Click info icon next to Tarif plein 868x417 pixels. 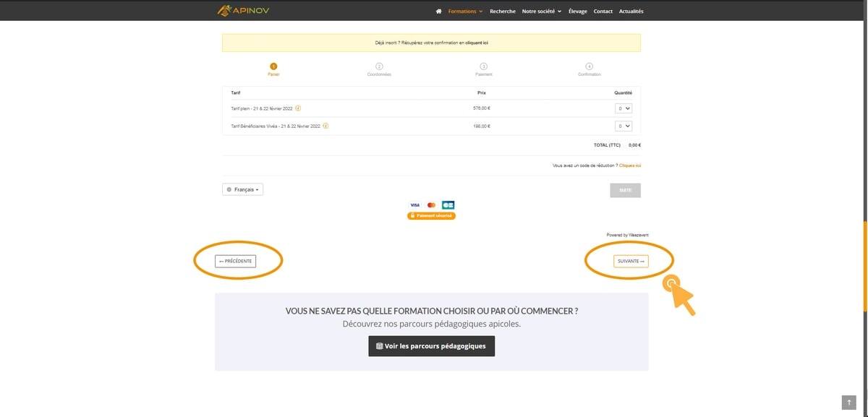tap(298, 108)
